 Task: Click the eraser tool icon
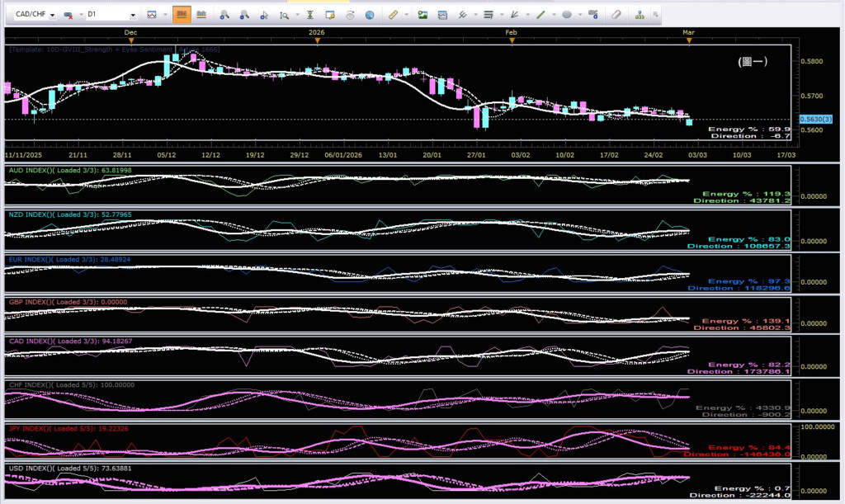616,15
